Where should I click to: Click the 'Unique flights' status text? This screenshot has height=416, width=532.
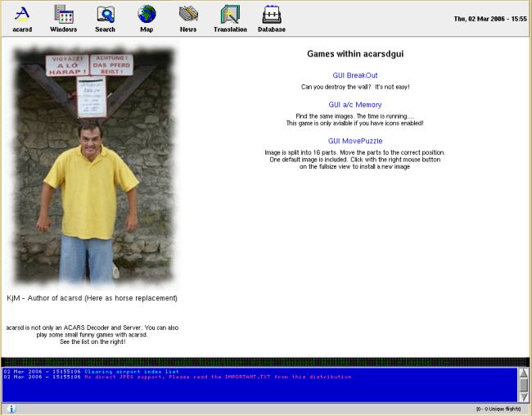tap(498, 409)
